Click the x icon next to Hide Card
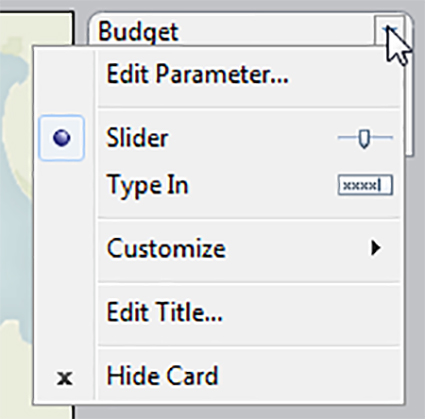425x419 pixels. 64,379
